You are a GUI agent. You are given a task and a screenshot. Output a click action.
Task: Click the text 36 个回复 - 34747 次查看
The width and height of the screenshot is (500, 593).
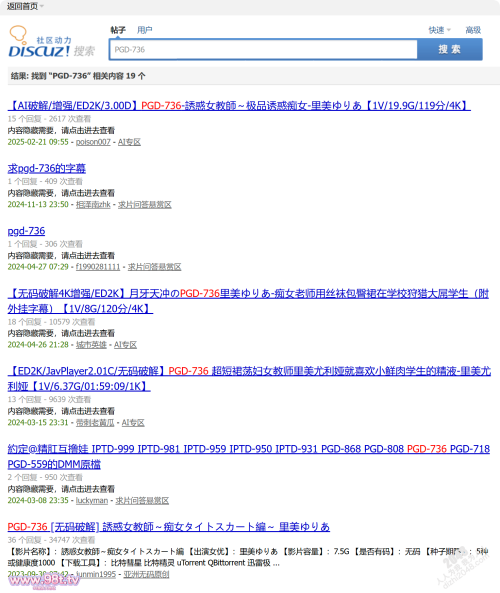click(x=51, y=540)
